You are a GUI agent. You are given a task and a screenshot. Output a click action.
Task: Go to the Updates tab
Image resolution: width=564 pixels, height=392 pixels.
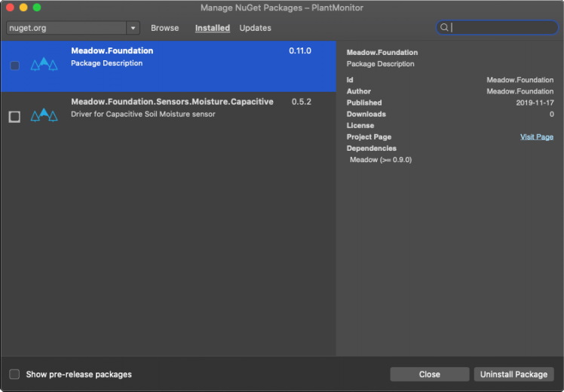click(255, 28)
